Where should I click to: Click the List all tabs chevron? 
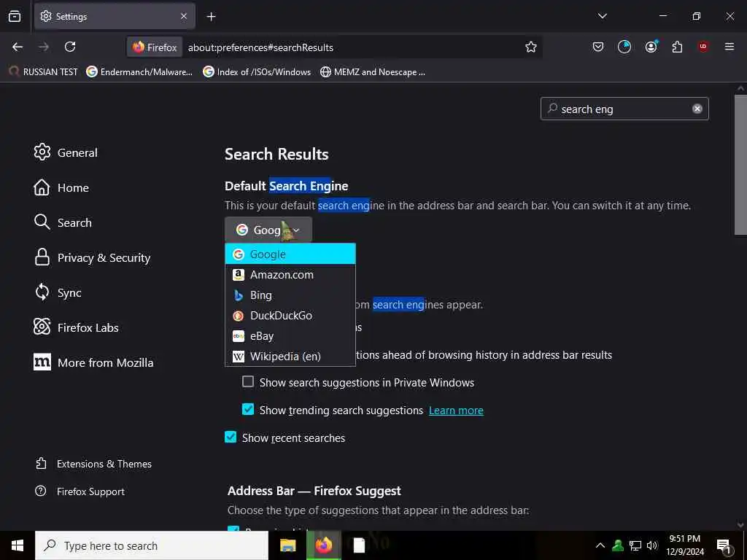pyautogui.click(x=602, y=16)
